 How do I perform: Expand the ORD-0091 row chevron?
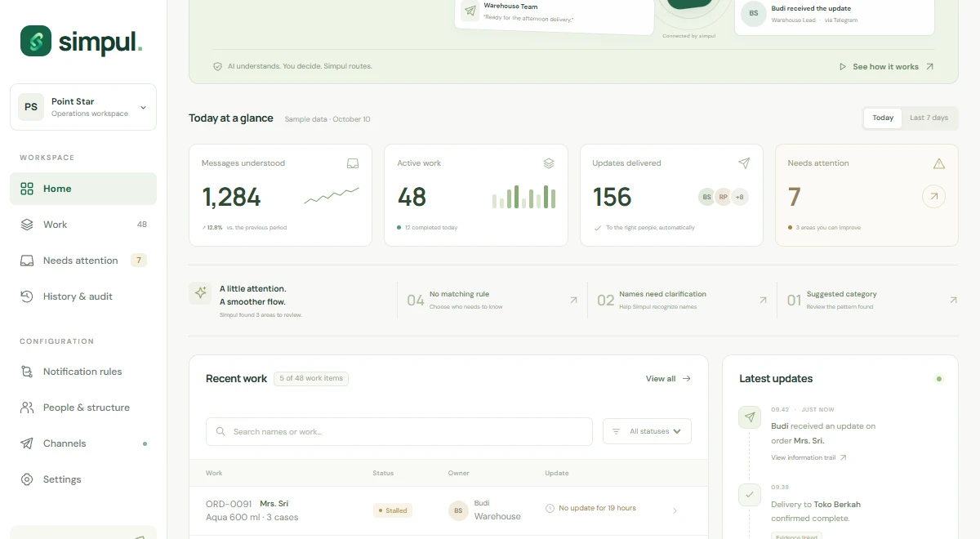[675, 511]
